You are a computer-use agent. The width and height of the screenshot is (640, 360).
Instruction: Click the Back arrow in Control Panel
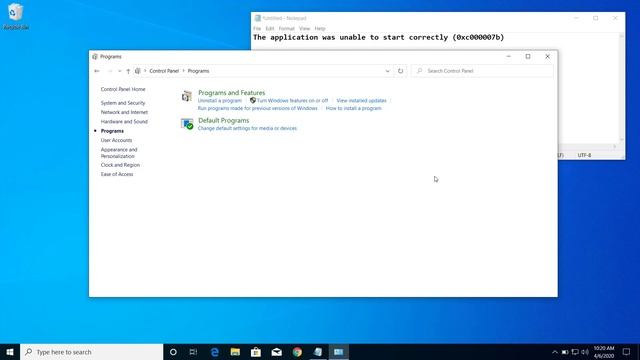[97, 71]
